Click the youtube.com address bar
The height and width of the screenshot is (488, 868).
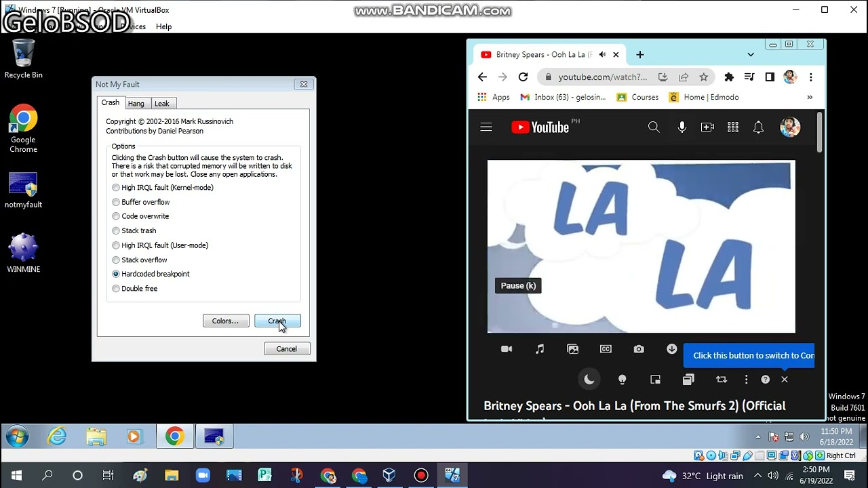[x=603, y=77]
